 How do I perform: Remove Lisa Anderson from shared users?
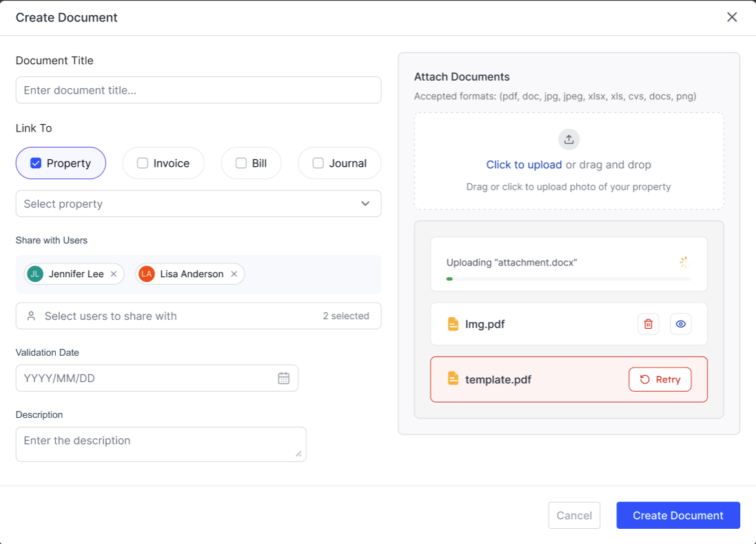[x=234, y=274]
